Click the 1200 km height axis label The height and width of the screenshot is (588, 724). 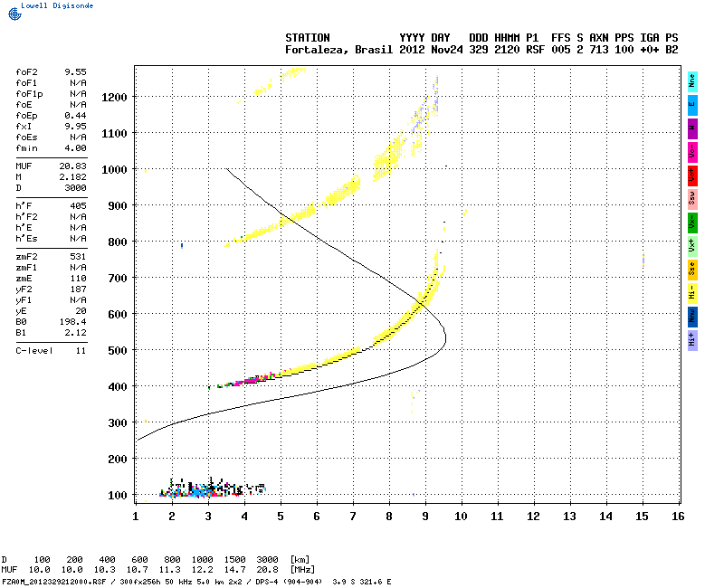coord(114,98)
